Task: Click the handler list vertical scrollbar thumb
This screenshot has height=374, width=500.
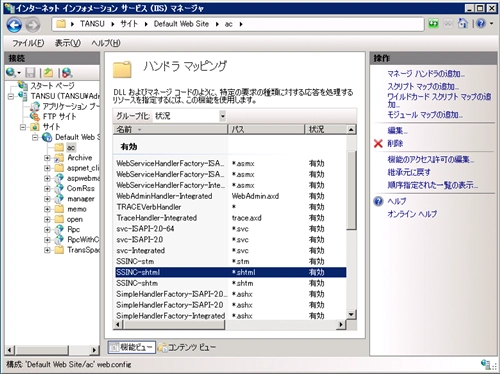Action: click(351, 190)
